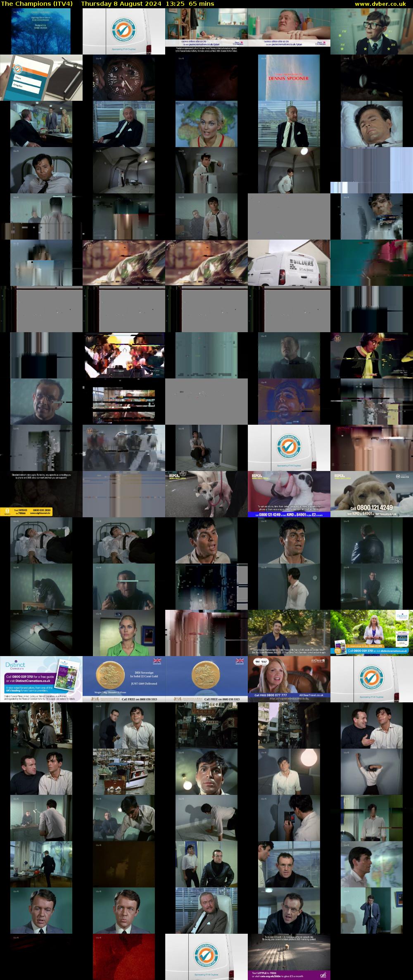Open the blue title credits thumbnail
413x980 pixels.
point(41,31)
